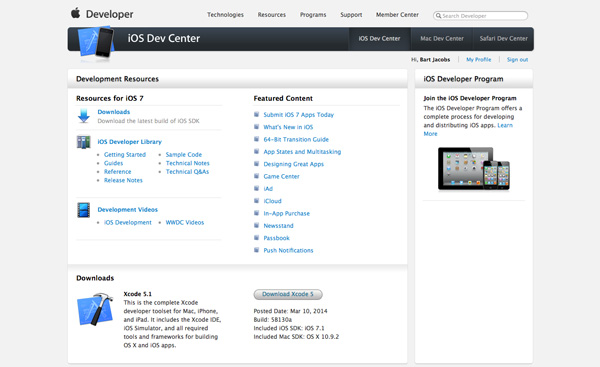Open the Getting Started link
The height and width of the screenshot is (367, 600).
125,155
